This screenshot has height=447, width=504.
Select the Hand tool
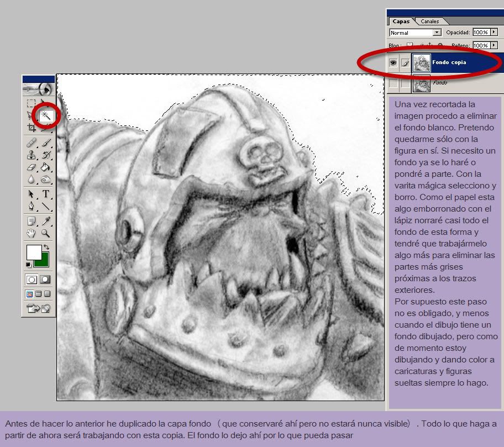coord(31,233)
